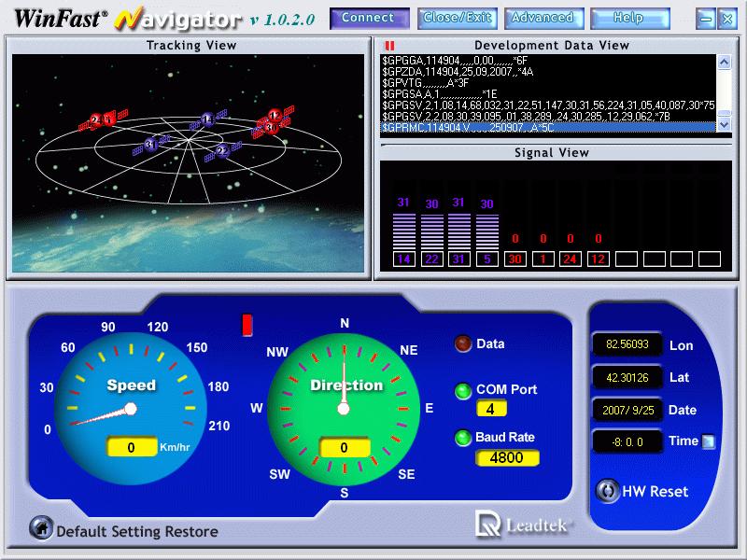Click the COM Port green indicator
747x560 pixels.
point(463,391)
